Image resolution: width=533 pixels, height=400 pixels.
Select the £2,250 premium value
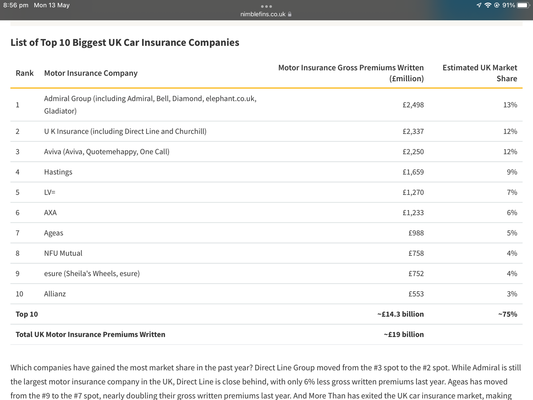[413, 152]
